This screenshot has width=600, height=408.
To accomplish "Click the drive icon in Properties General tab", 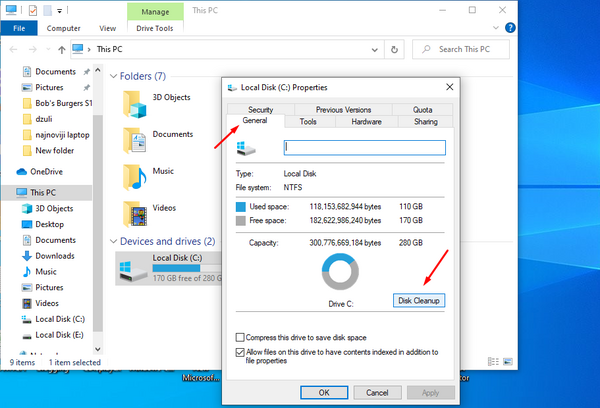I will click(245, 148).
